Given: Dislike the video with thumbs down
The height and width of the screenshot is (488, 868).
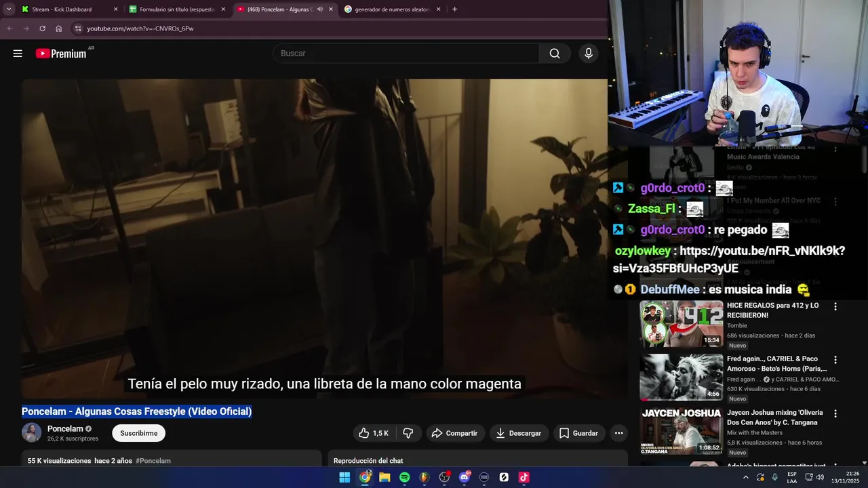Looking at the screenshot, I should point(408,433).
